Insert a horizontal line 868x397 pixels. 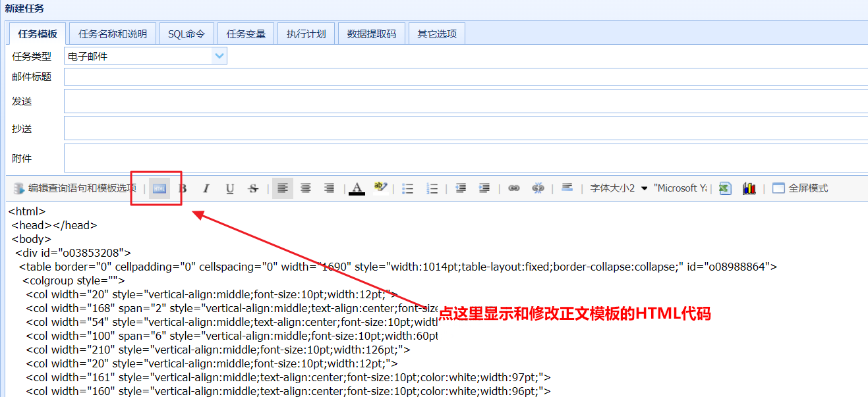click(567, 188)
